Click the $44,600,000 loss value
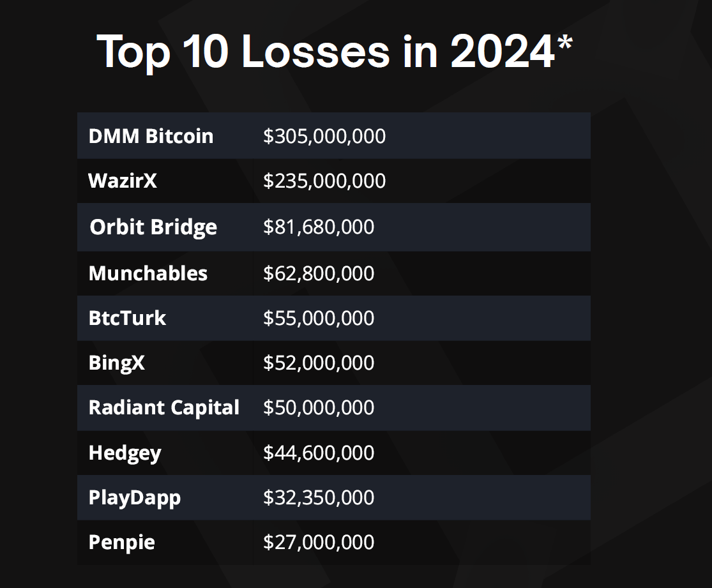 click(x=319, y=453)
